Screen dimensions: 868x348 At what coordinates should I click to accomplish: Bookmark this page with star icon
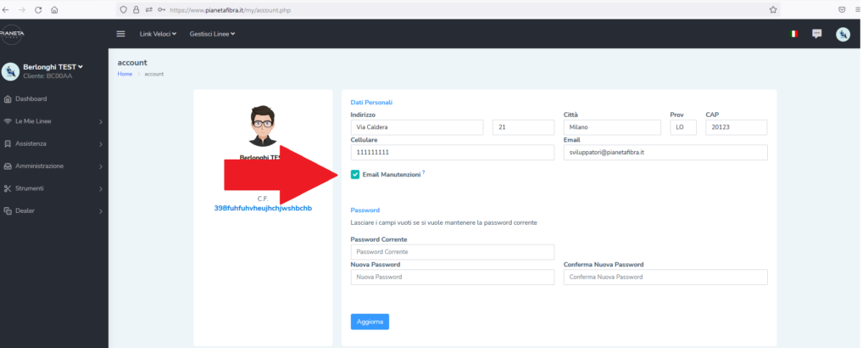[x=773, y=10]
